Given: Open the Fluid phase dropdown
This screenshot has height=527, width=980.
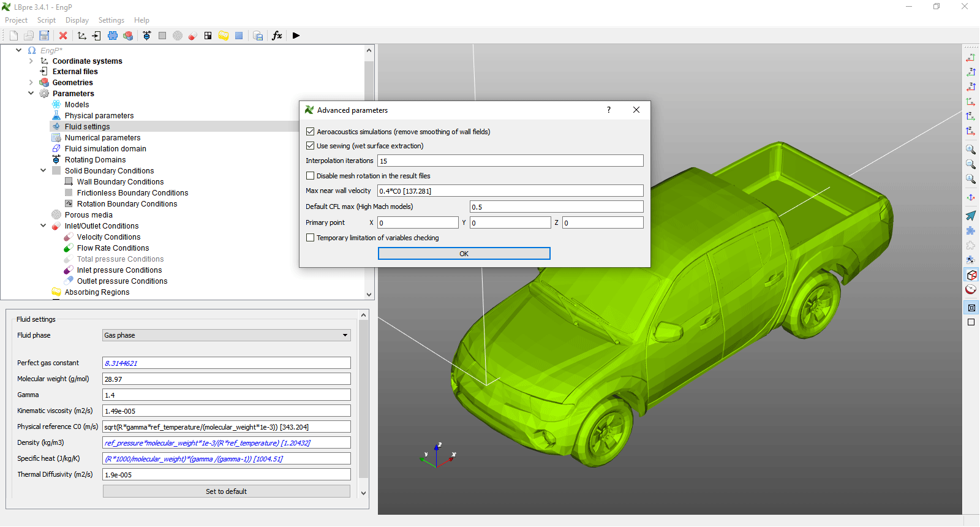Looking at the screenshot, I should [226, 335].
